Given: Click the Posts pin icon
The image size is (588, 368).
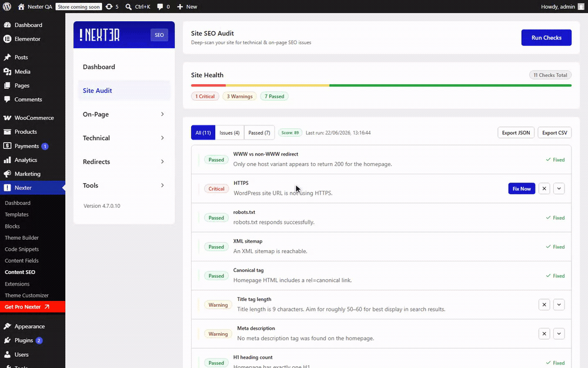Looking at the screenshot, I should [7, 57].
